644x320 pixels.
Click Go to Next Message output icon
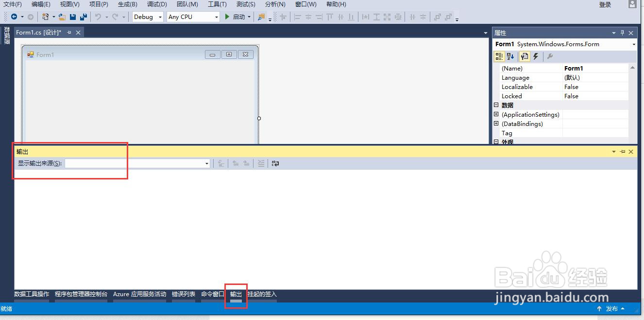tap(246, 163)
